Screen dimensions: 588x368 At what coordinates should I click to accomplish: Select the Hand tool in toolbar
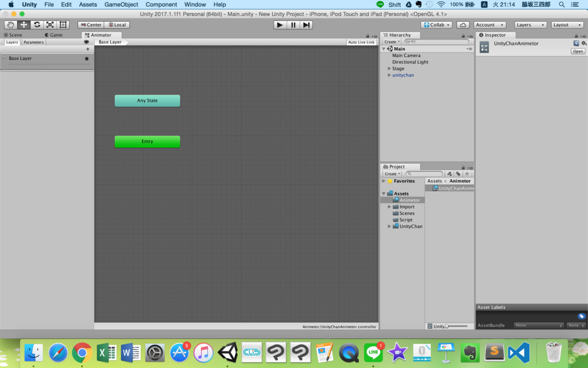10,25
